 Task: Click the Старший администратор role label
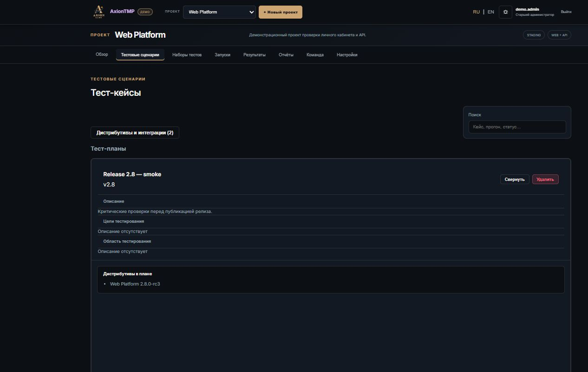535,15
